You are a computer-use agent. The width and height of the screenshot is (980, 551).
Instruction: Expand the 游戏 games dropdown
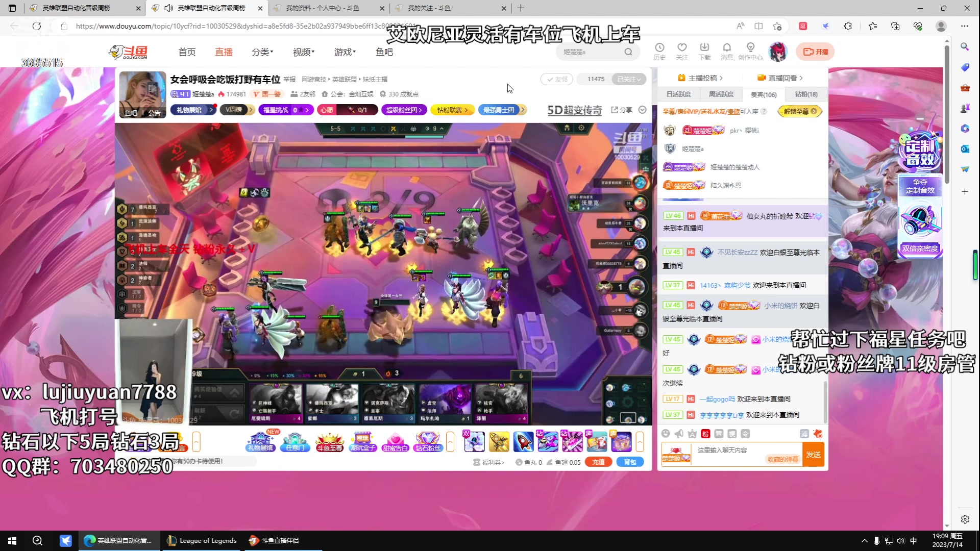point(345,52)
